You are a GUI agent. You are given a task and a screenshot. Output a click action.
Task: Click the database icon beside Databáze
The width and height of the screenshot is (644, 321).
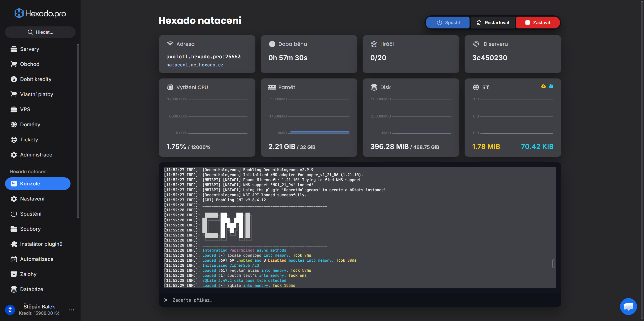[14, 289]
